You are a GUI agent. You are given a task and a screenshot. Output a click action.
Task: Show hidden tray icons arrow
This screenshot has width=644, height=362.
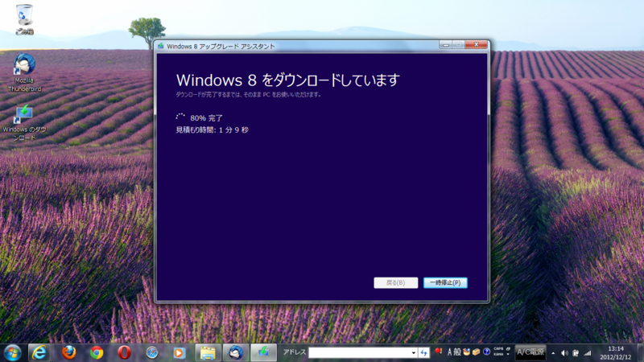553,353
